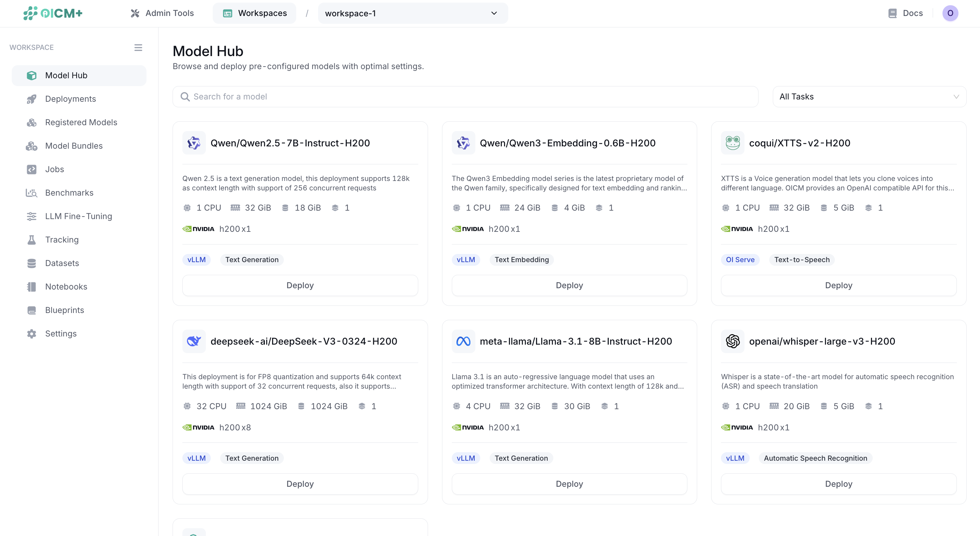The height and width of the screenshot is (536, 980).
Task: Collapse the workspace sidebar with hamburger icon
Action: pyautogui.click(x=138, y=48)
